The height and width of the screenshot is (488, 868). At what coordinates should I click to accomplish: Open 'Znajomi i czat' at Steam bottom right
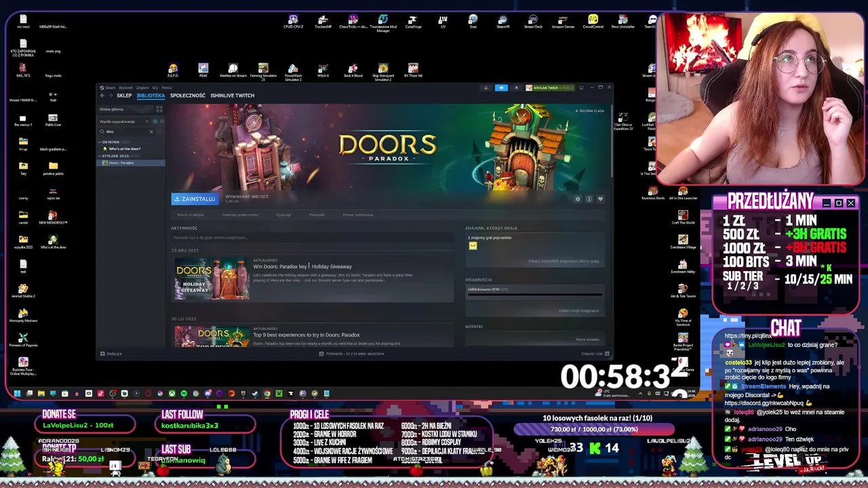pyautogui.click(x=595, y=354)
